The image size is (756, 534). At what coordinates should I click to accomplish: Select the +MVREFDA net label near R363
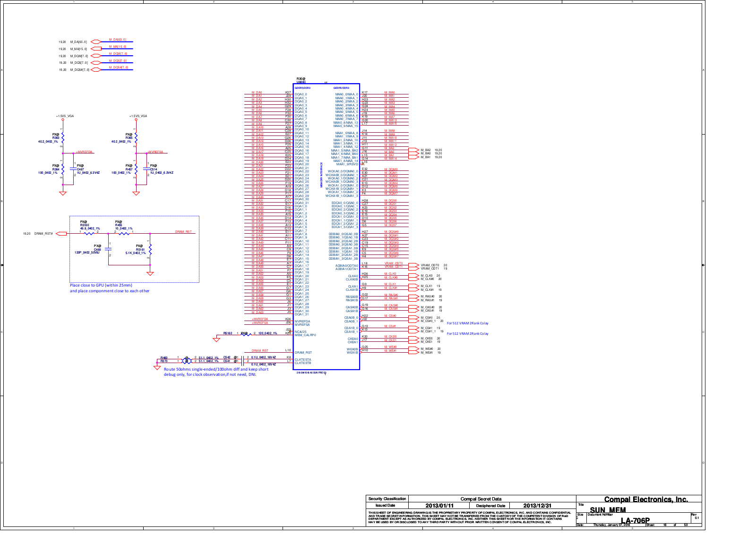tap(84, 152)
